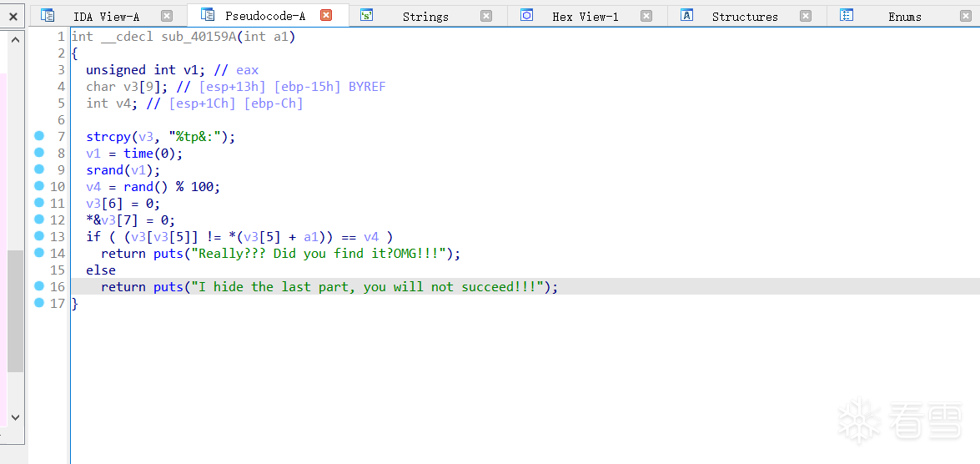This screenshot has width=980, height=464.
Task: Click the '*&v3[7] = 0' statement
Action: 131,220
